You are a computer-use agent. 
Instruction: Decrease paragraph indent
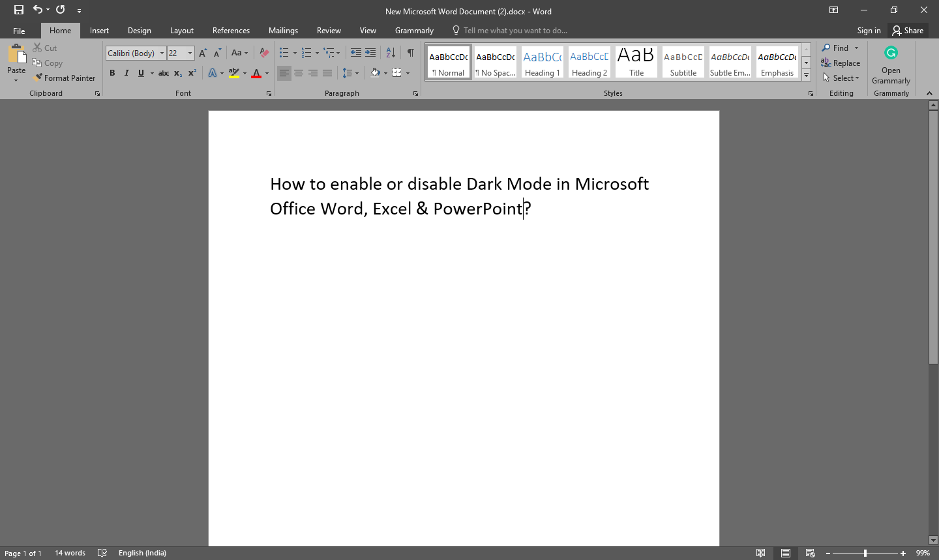click(355, 53)
